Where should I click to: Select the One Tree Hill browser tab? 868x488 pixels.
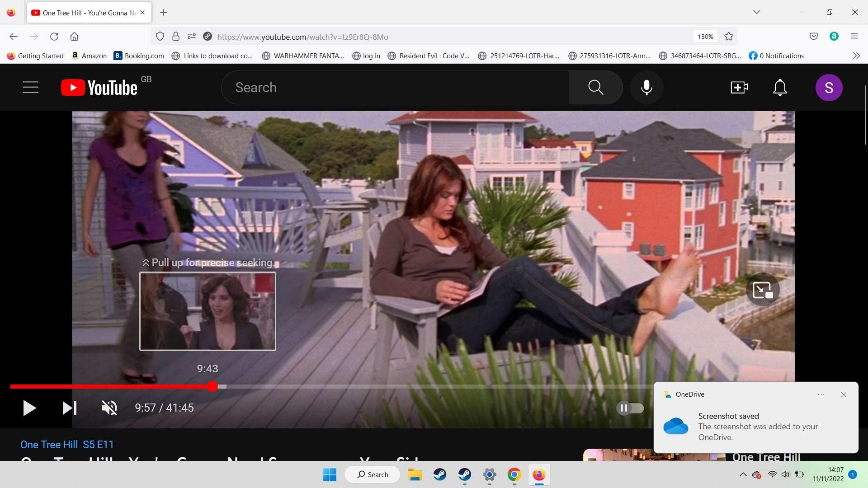86,13
